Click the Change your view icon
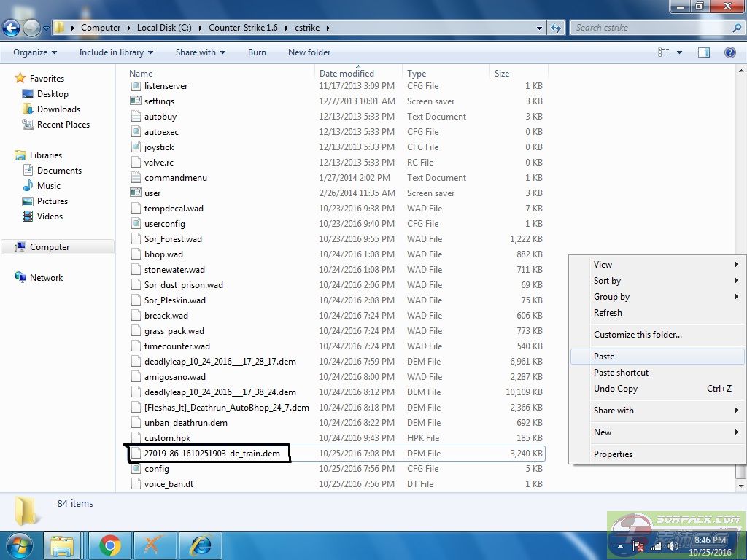The image size is (747, 560). click(x=664, y=52)
